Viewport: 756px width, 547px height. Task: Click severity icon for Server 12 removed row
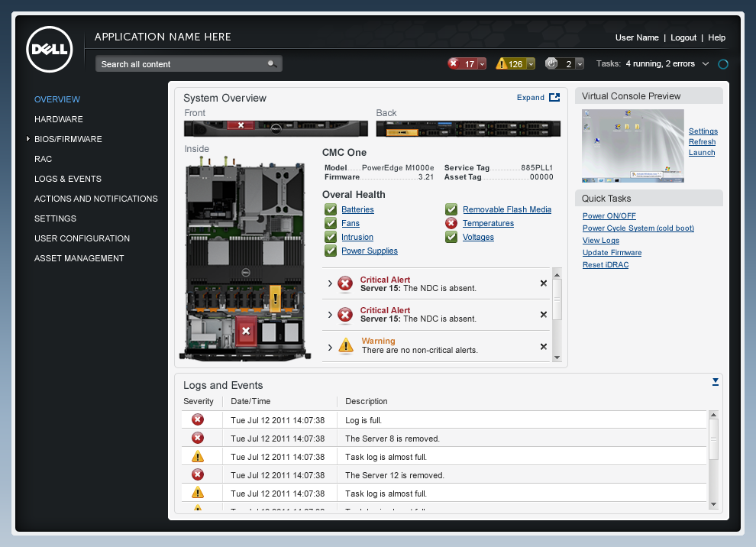tap(198, 474)
